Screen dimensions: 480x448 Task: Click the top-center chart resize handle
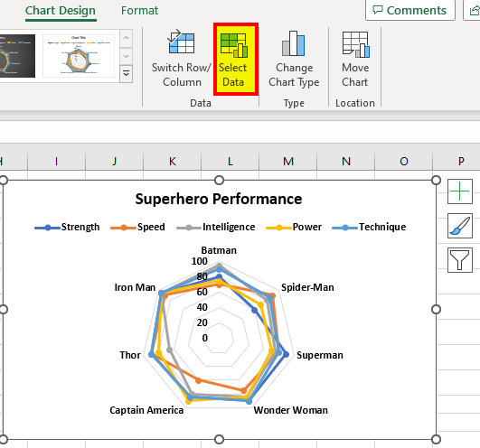pos(219,180)
